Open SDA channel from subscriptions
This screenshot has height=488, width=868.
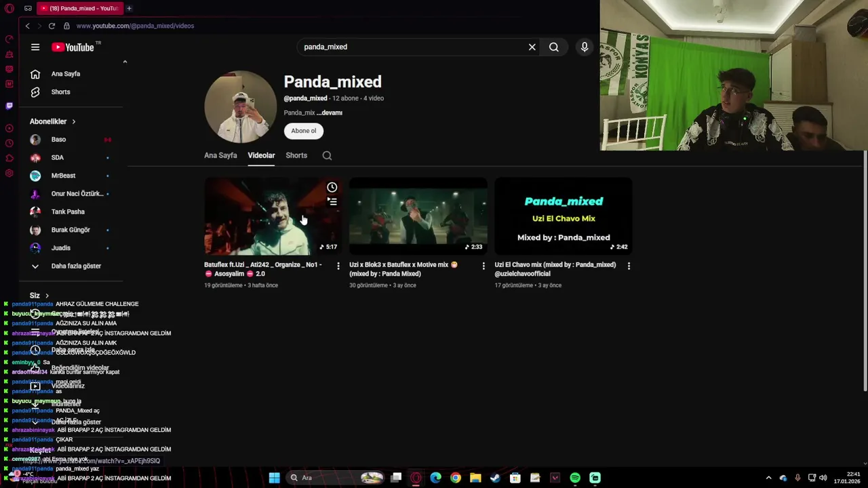click(x=70, y=158)
